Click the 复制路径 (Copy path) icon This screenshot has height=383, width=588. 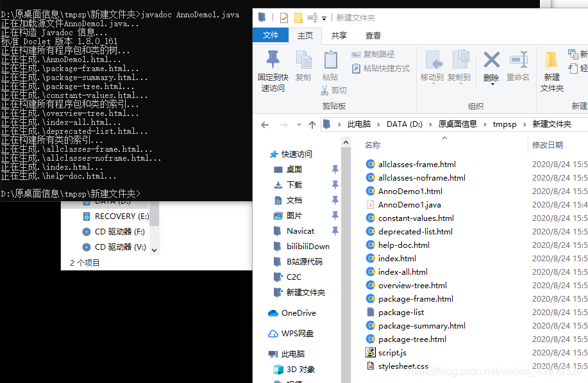356,55
